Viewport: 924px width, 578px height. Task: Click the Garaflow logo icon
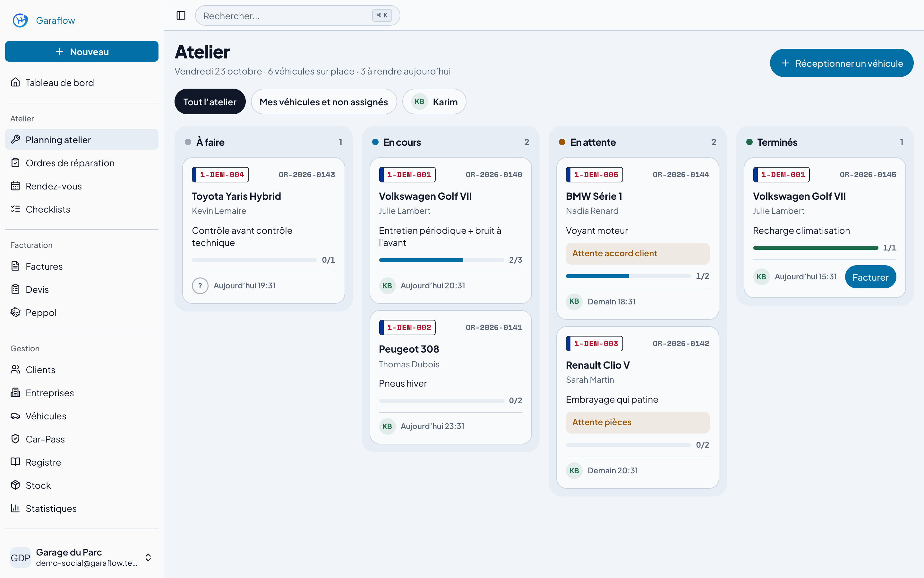point(20,20)
